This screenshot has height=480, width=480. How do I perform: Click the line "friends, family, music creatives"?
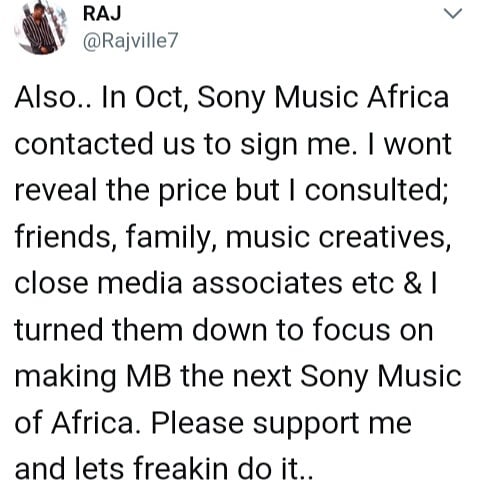233,237
